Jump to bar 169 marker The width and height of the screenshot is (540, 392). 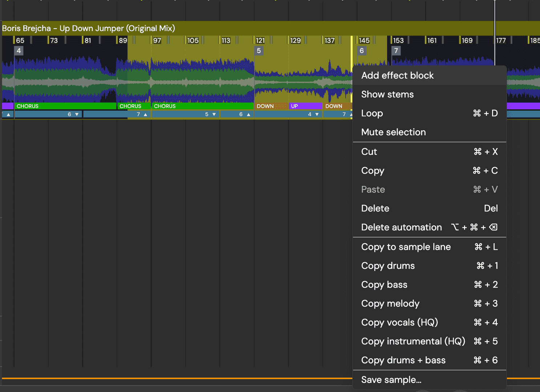467,40
